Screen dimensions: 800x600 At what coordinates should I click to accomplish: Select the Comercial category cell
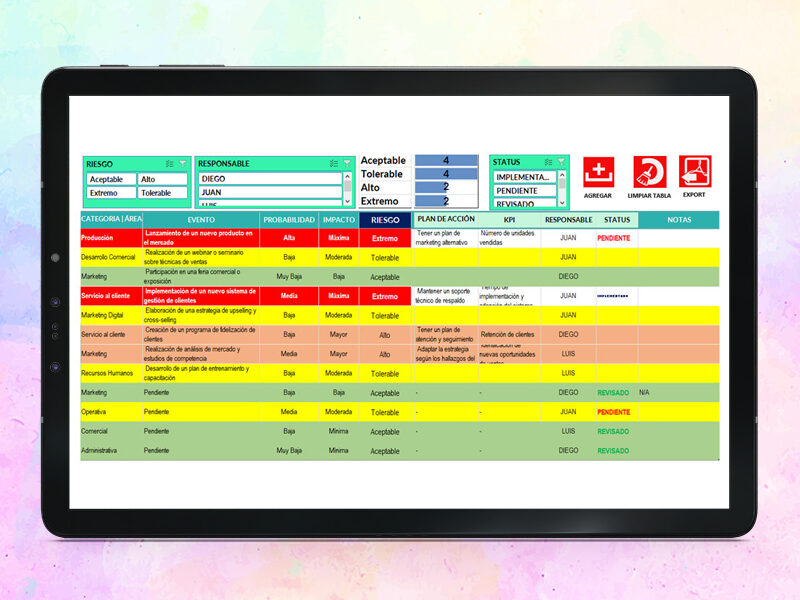[x=111, y=431]
